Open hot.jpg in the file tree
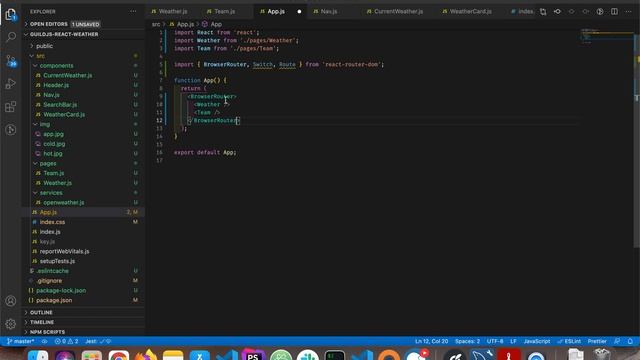The width and height of the screenshot is (640, 360). click(83, 153)
